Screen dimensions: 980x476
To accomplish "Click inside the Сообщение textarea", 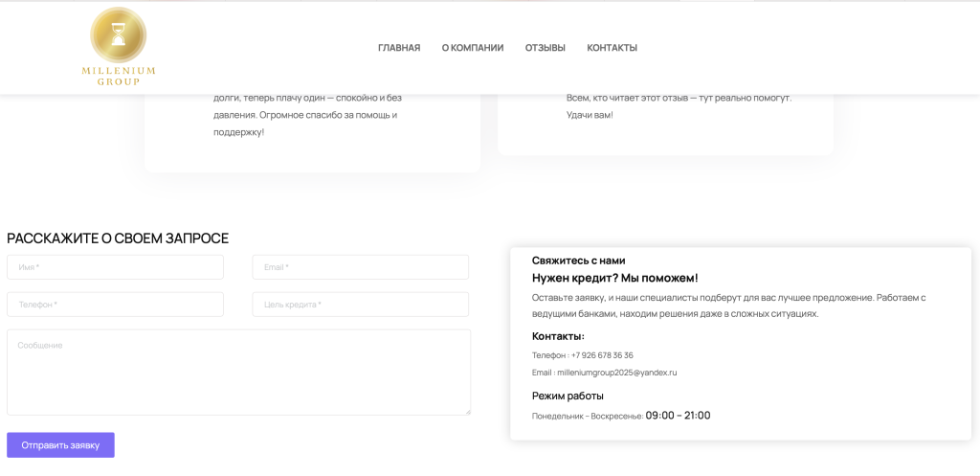I will [x=238, y=373].
